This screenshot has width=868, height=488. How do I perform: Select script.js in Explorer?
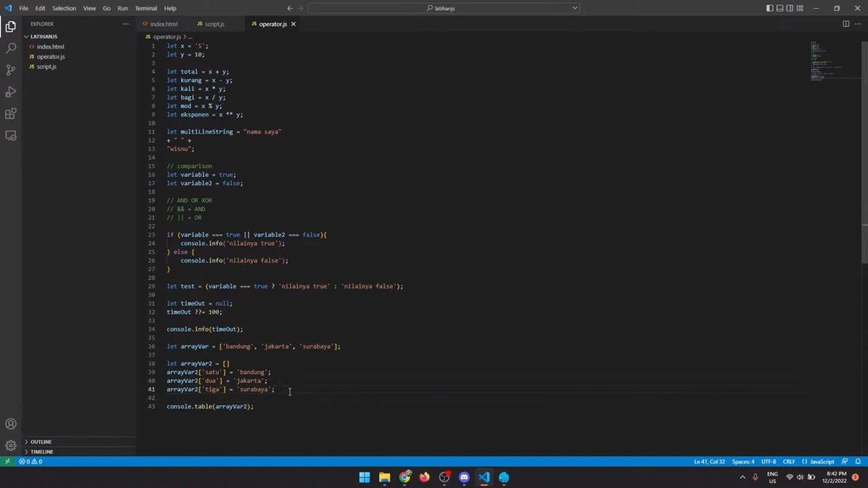(80, 67)
